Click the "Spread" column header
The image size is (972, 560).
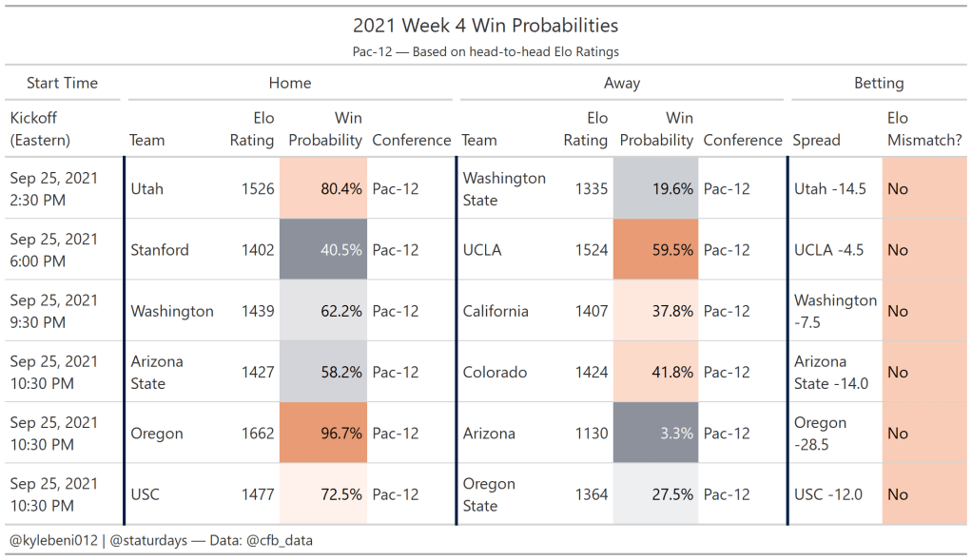pyautogui.click(x=817, y=140)
